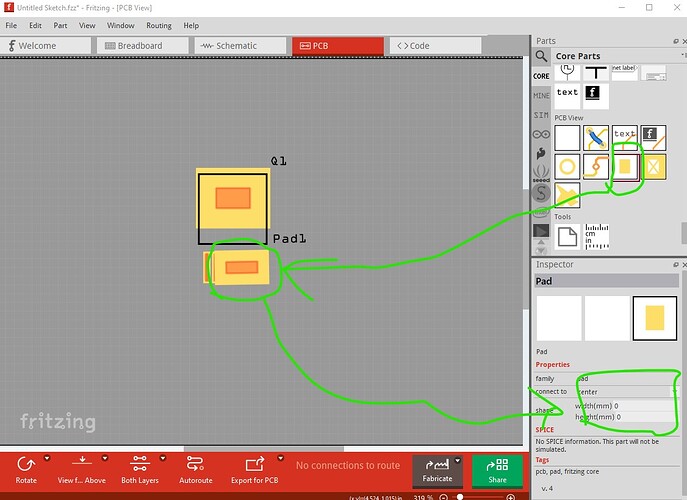The height and width of the screenshot is (500, 687).
Task: Pick the text part below Core Parts
Action: click(x=567, y=96)
